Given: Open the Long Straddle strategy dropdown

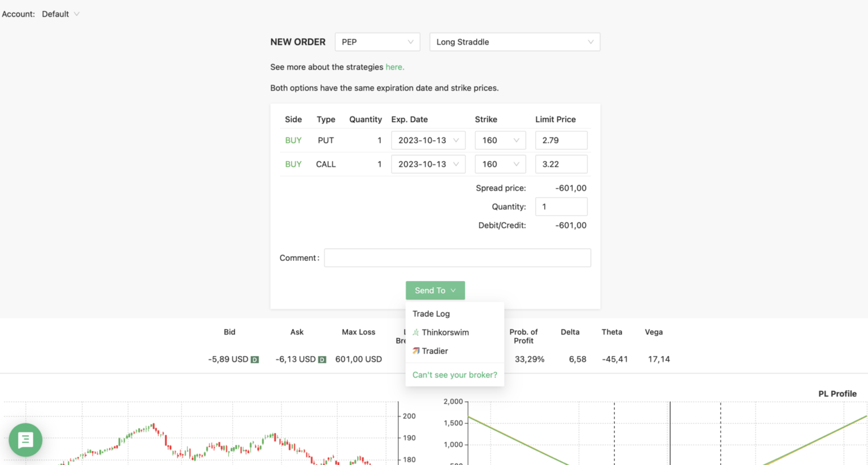Looking at the screenshot, I should 515,42.
